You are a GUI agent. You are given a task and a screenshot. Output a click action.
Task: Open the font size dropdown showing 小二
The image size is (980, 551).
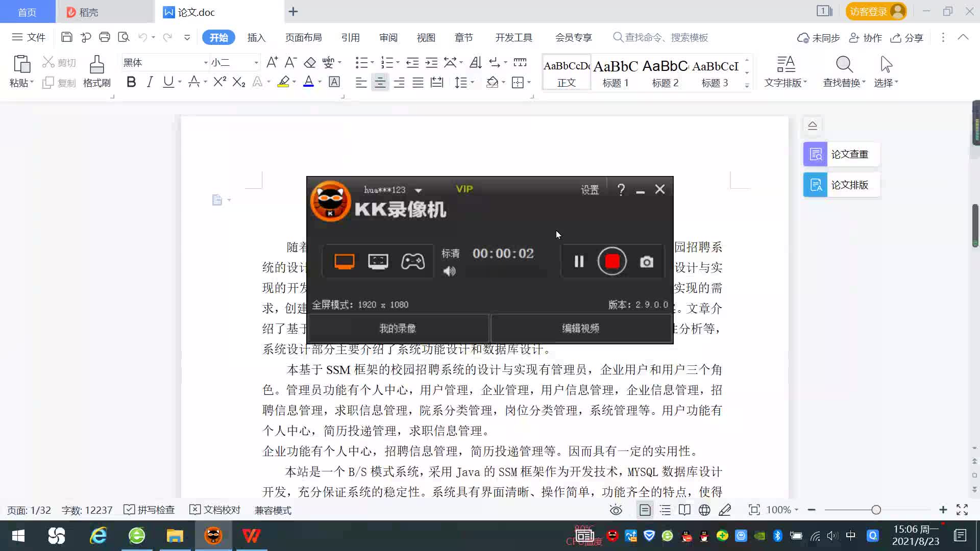[256, 63]
